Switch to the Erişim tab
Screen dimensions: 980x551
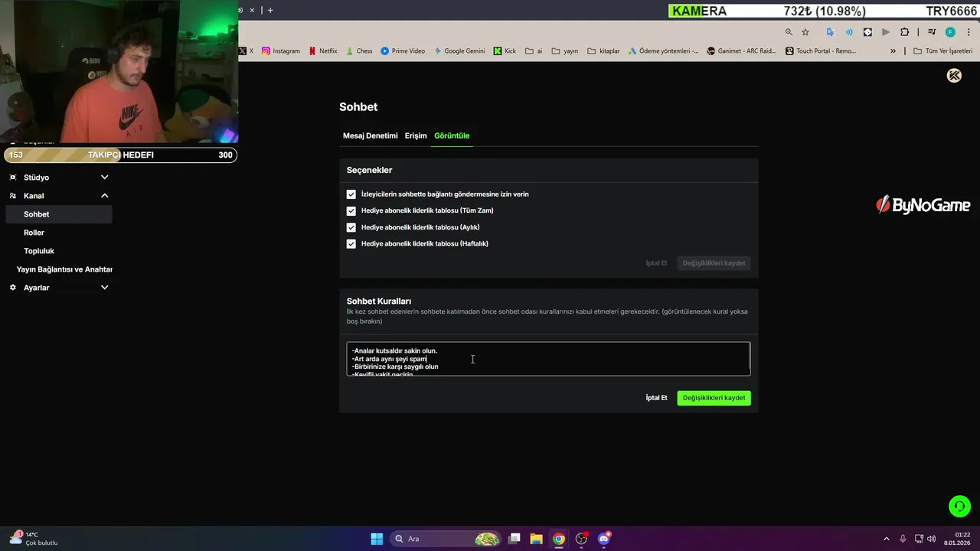(416, 135)
